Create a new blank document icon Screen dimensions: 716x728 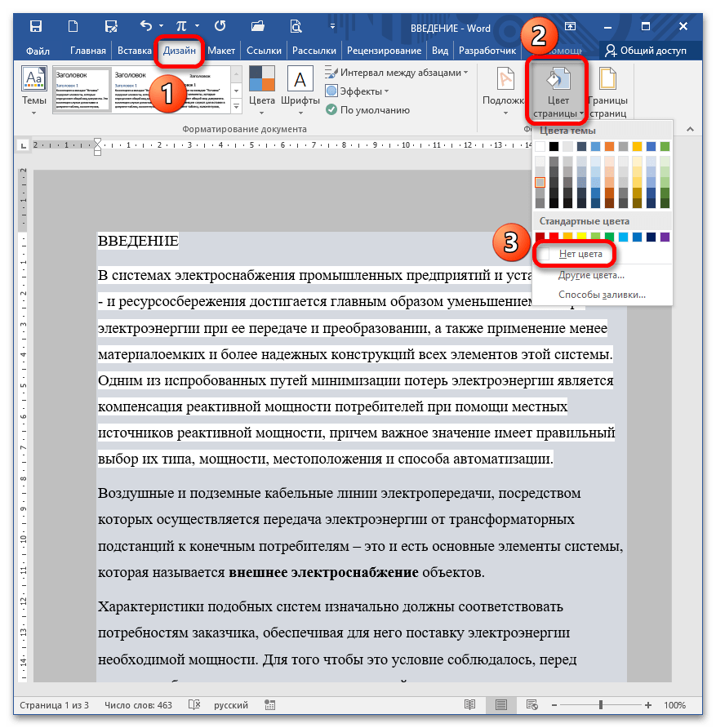73,26
